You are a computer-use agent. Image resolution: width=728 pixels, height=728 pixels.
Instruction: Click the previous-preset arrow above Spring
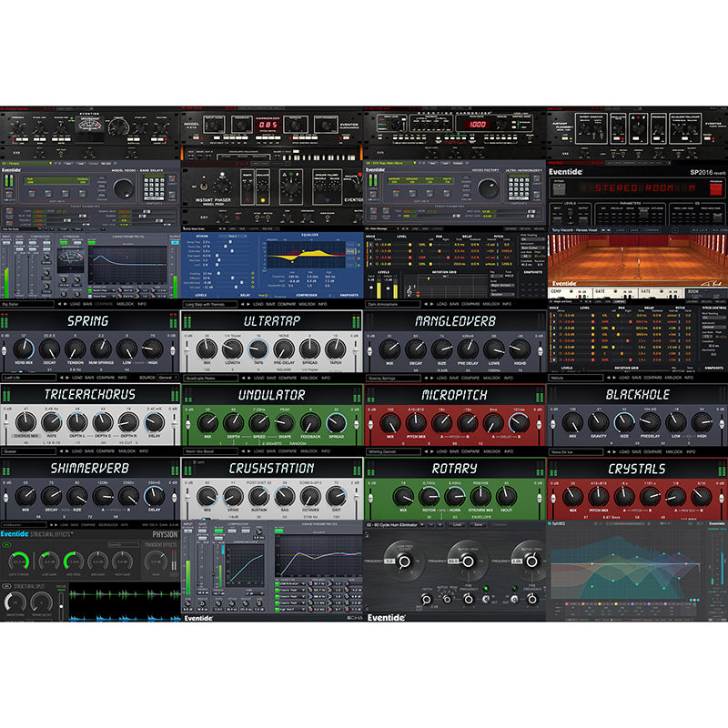click(x=60, y=305)
